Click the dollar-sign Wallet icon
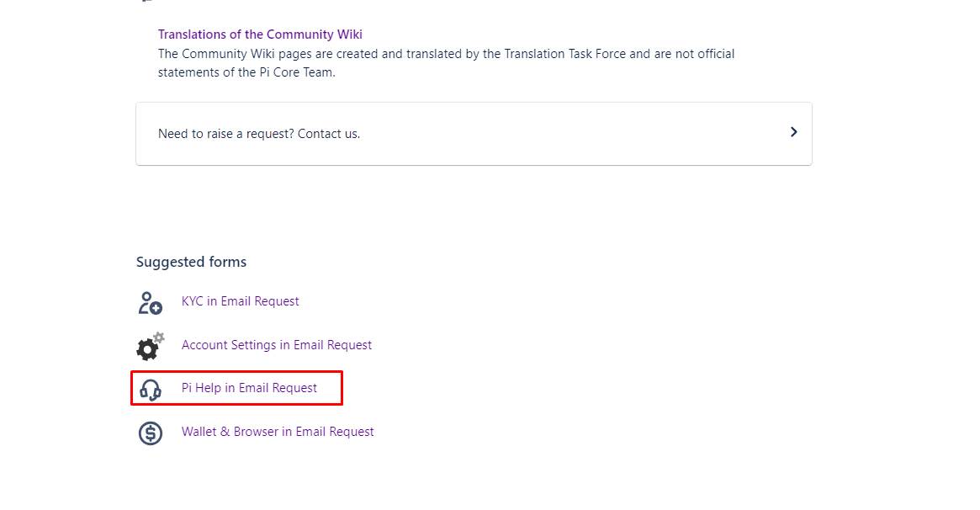This screenshot has height=510, width=980. [151, 433]
